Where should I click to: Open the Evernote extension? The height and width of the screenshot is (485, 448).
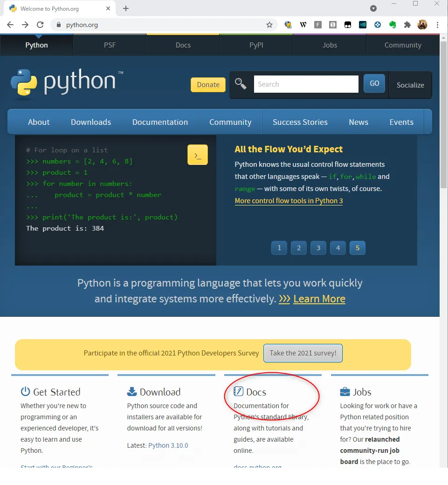(393, 25)
